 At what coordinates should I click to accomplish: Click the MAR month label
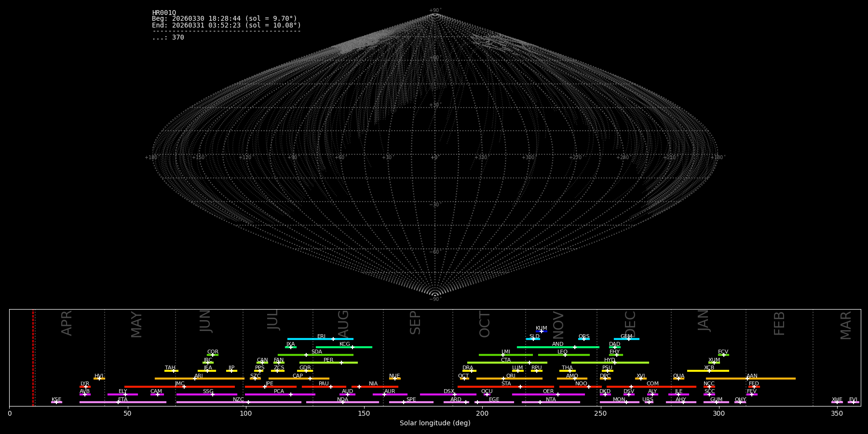846,325
